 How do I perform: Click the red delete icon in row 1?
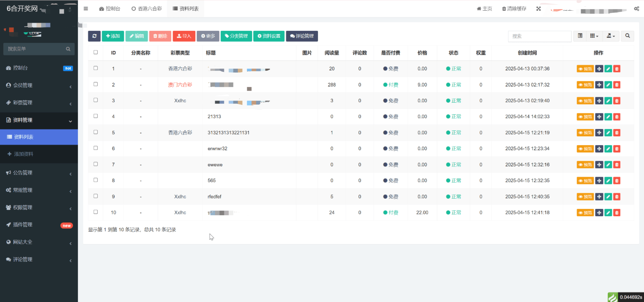click(x=617, y=69)
